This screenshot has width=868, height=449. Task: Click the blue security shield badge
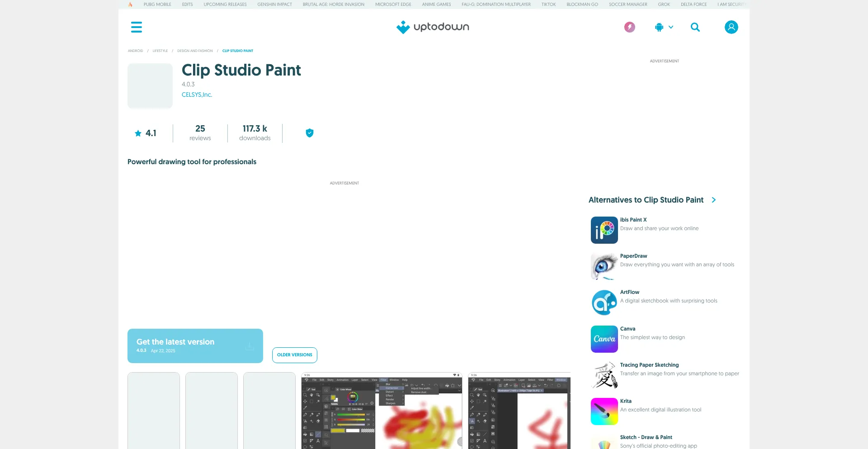(x=310, y=133)
